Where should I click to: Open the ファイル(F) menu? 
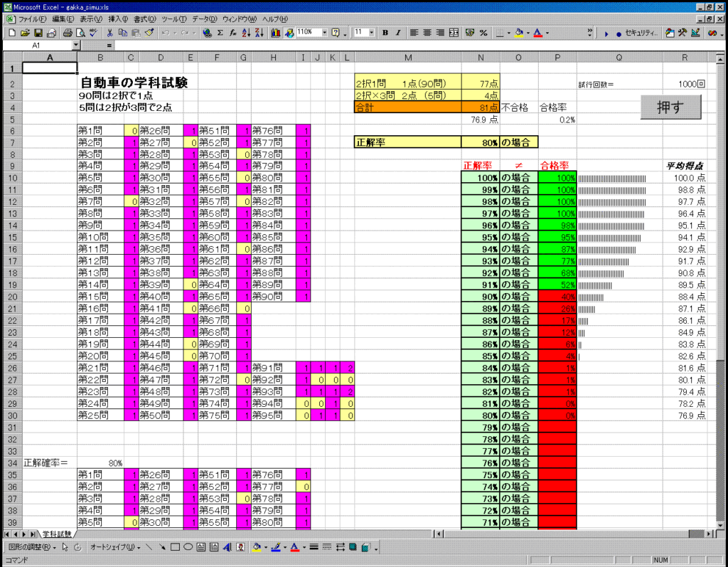coord(31,19)
